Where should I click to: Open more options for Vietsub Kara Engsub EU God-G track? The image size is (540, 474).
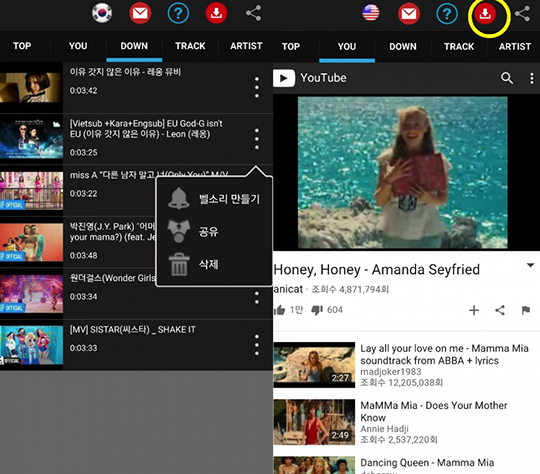[257, 139]
